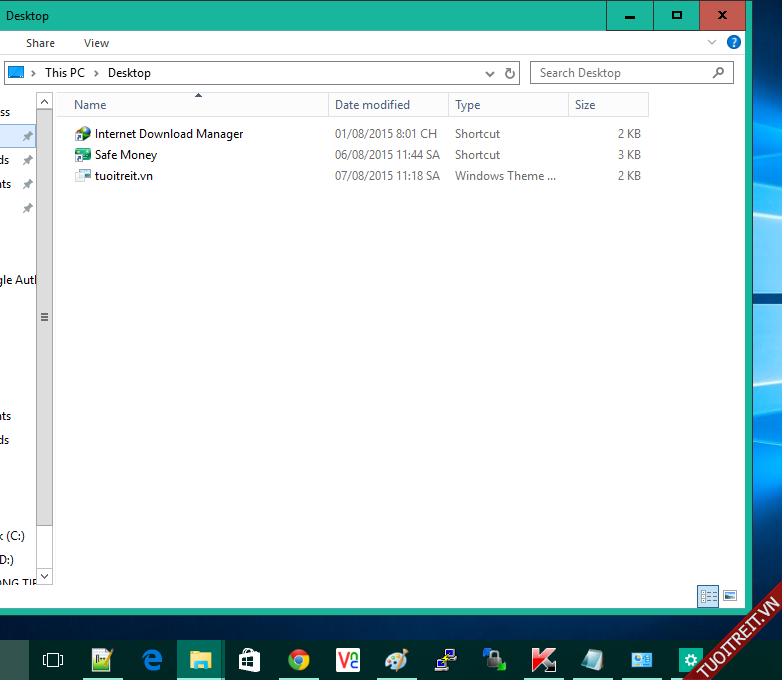Expand the address bar history dropdown
The width and height of the screenshot is (782, 680).
(489, 73)
